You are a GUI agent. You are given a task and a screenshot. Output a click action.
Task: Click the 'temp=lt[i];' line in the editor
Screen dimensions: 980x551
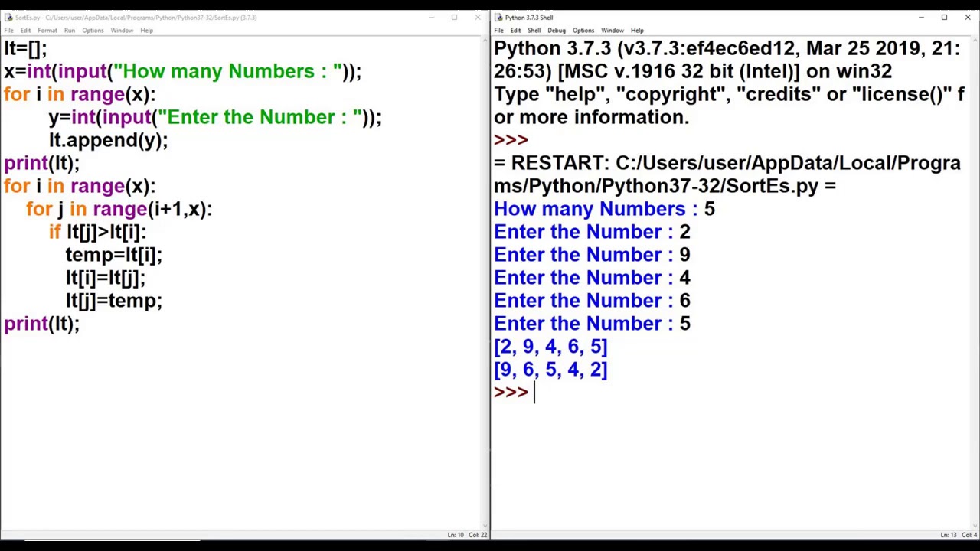coord(113,255)
